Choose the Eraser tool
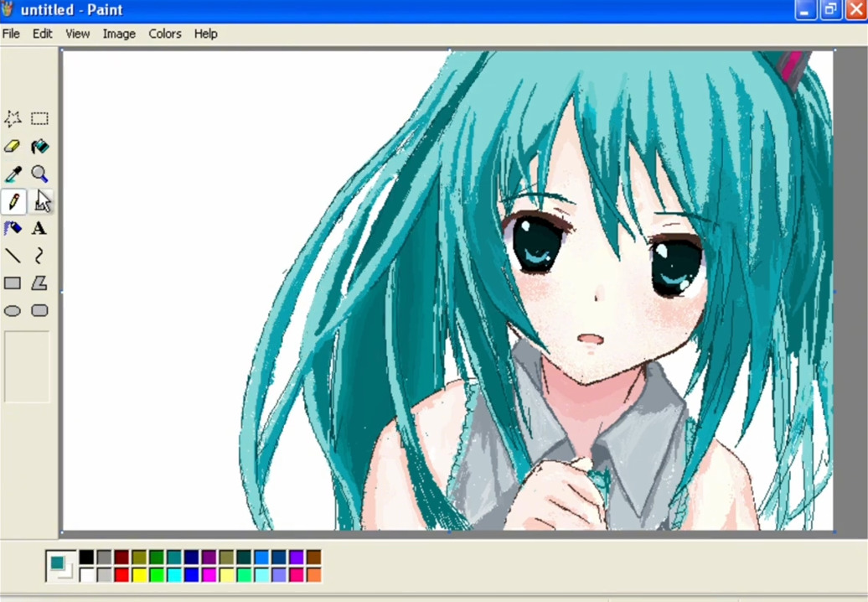 [13, 146]
